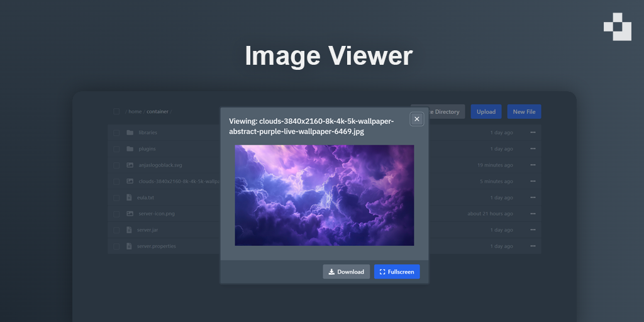This screenshot has height=322, width=644.
Task: Tick the server-icon.png checkbox
Action: [116, 214]
